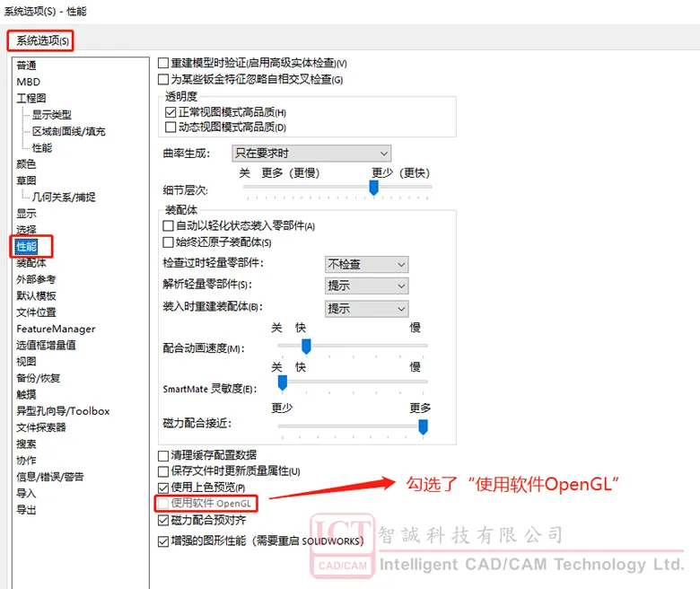Open the 外部参考 category
This screenshot has height=589, width=700.
[x=36, y=279]
